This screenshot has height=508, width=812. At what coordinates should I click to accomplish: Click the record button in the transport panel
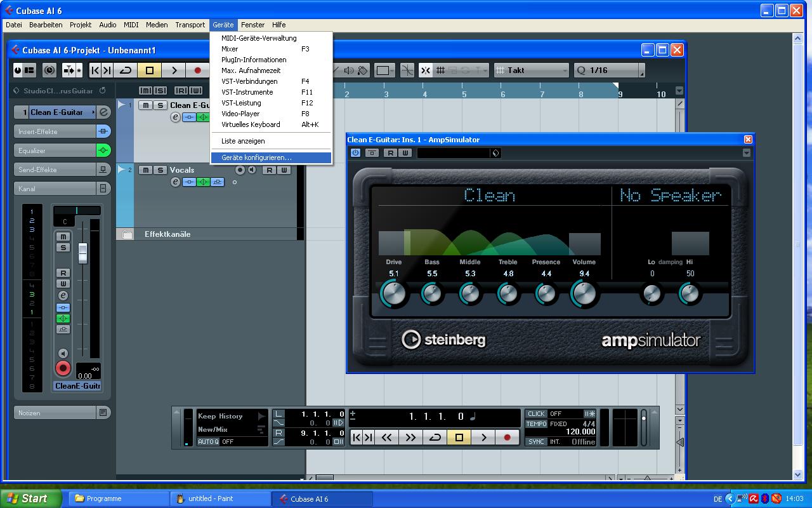507,437
